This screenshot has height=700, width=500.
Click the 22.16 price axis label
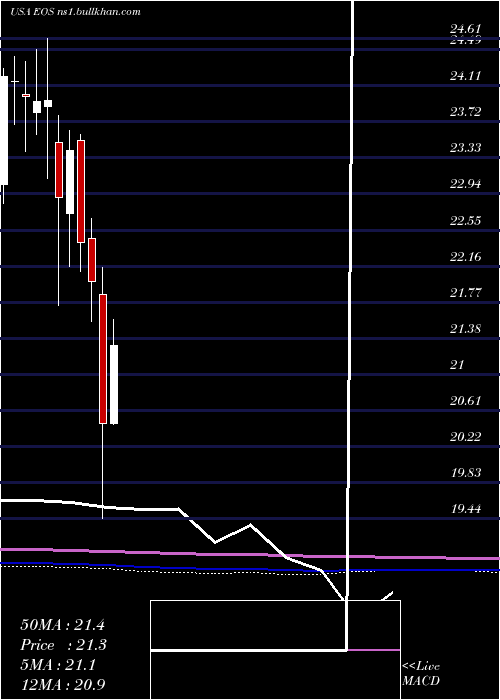[x=465, y=257]
